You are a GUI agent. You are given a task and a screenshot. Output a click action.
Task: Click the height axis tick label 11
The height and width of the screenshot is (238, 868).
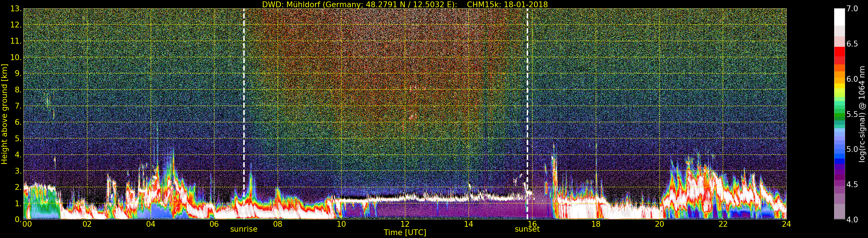pyautogui.click(x=16, y=41)
